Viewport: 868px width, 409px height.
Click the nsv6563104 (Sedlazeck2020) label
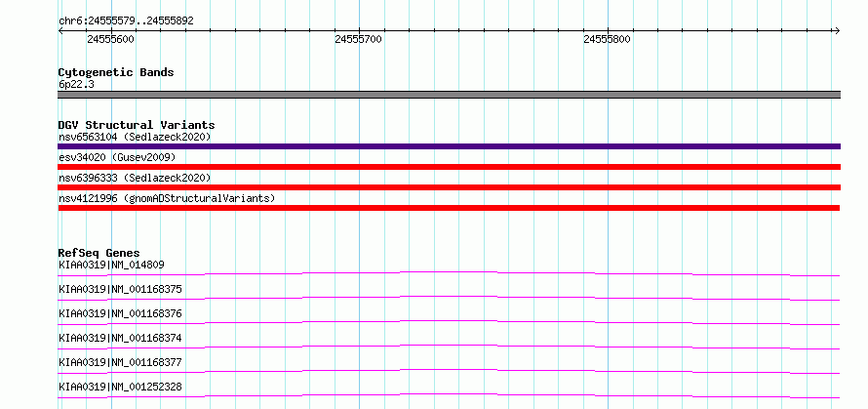coord(135,137)
